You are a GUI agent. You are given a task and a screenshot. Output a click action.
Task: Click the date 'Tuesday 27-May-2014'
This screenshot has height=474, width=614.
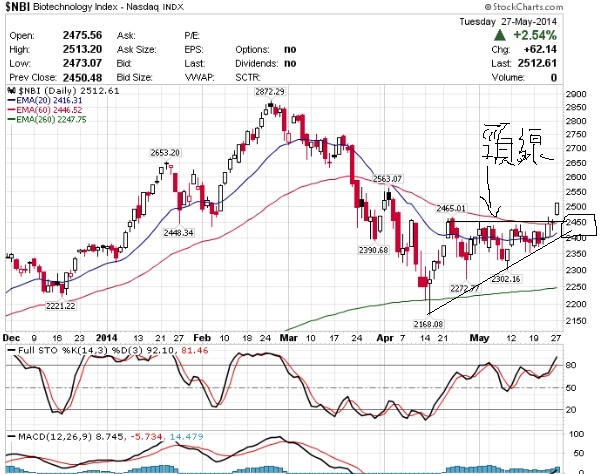[x=508, y=22]
